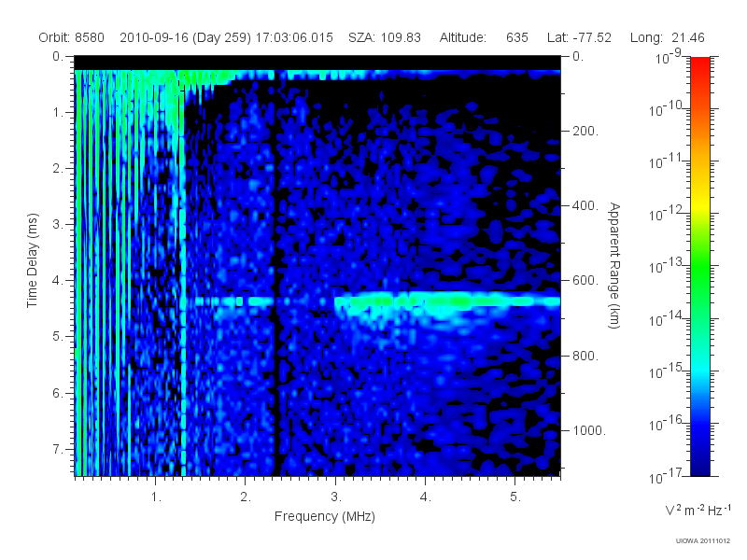Click the '6.' time delay tick label
747x560 pixels.
(58, 393)
